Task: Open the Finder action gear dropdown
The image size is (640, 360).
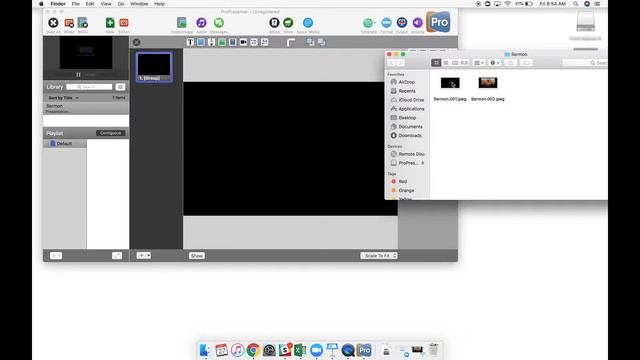Action: 495,63
